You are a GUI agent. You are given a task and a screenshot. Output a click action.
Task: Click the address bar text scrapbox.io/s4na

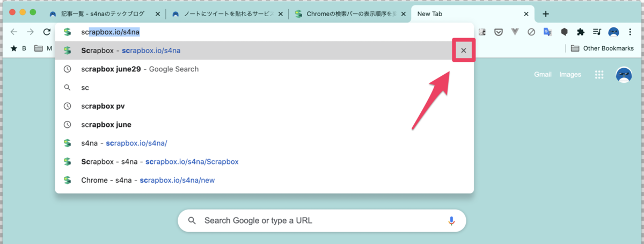coord(110,32)
